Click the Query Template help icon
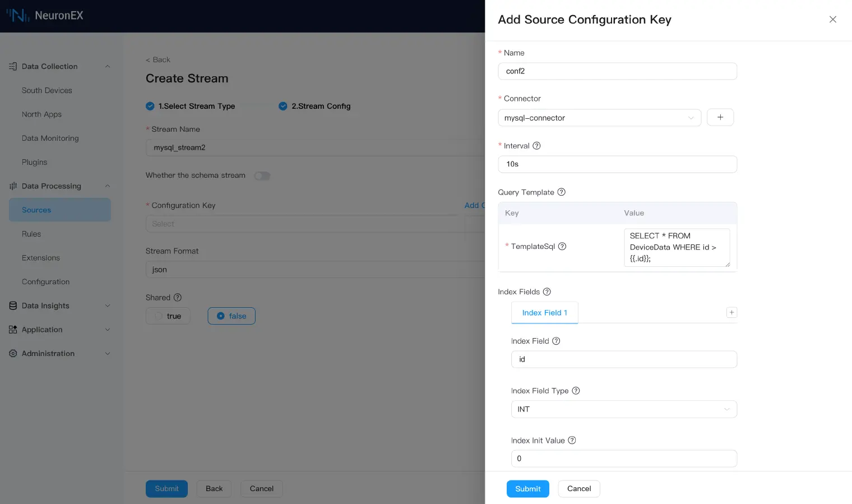852x504 pixels. pos(561,192)
